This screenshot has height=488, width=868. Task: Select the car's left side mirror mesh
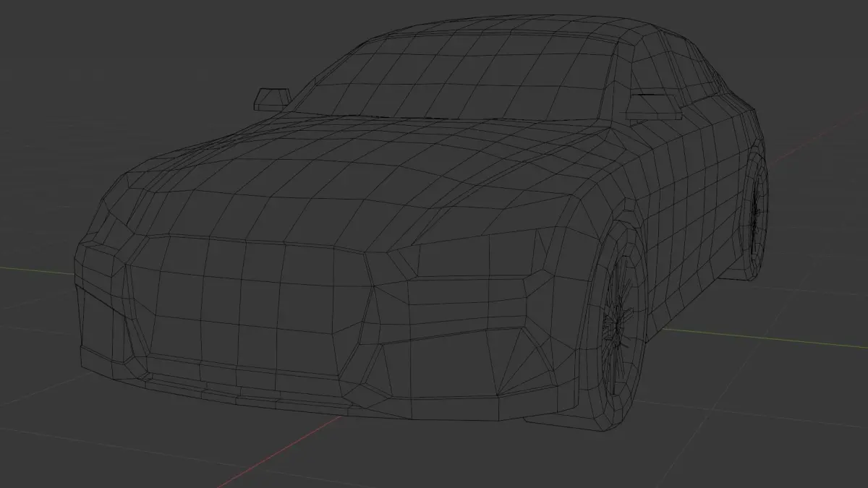click(271, 98)
